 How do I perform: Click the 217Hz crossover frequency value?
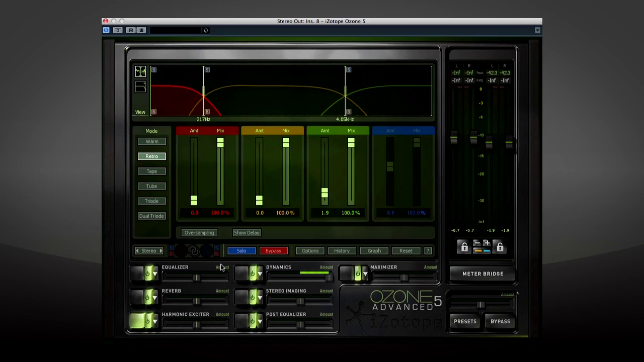point(203,120)
